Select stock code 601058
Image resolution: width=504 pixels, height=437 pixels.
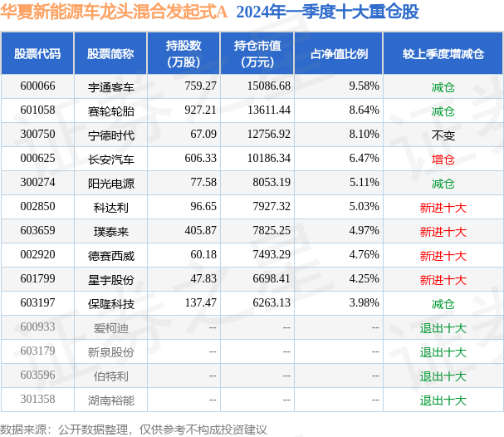[x=37, y=110]
